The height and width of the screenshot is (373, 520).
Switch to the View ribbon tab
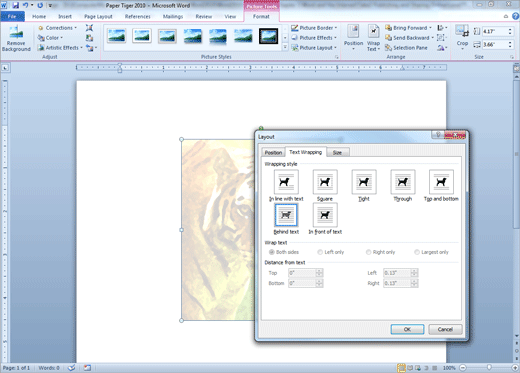[x=230, y=16]
